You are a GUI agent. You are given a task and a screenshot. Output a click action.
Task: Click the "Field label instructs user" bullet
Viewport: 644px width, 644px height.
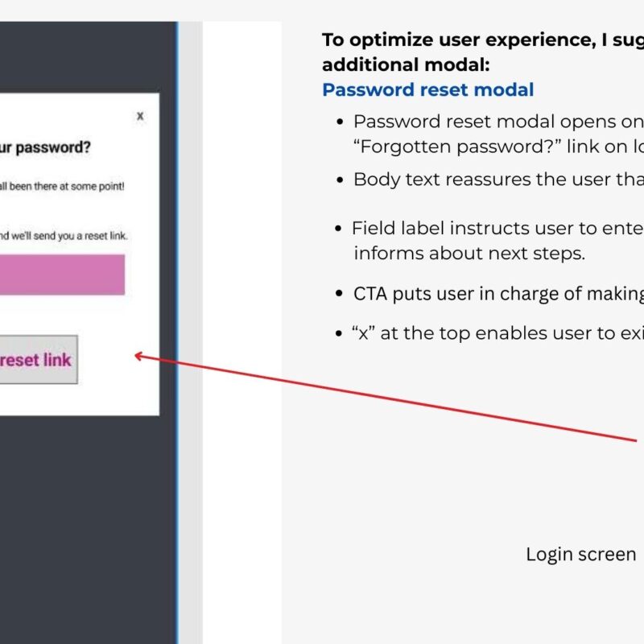(x=498, y=228)
